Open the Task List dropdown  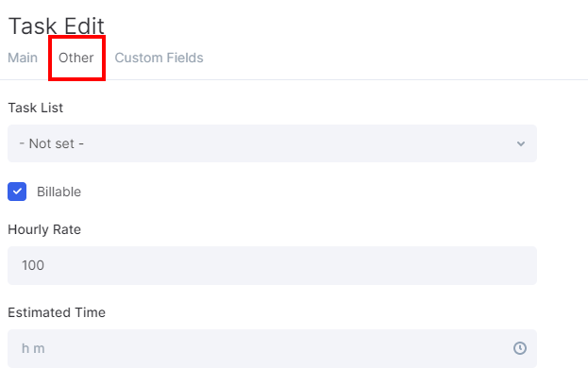click(x=272, y=143)
